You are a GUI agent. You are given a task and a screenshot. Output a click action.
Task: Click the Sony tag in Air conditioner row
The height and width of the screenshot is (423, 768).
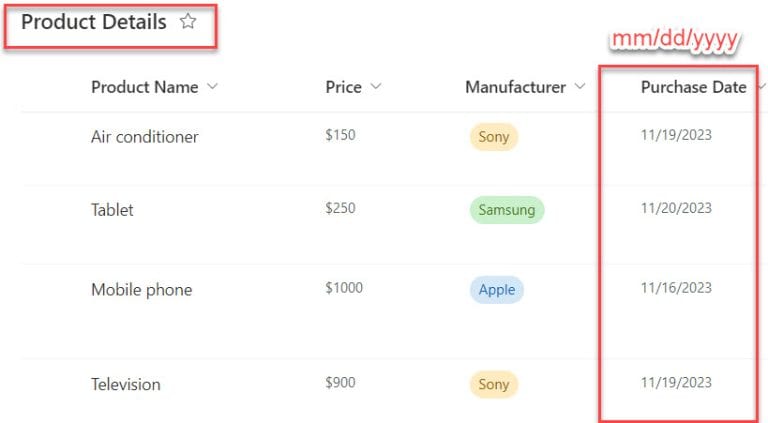click(493, 137)
